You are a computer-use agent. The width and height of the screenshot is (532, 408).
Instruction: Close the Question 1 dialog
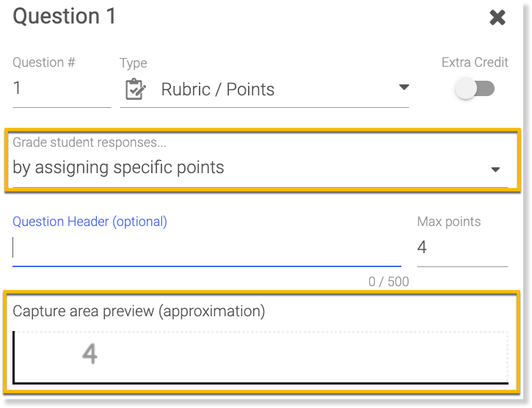coord(498,18)
